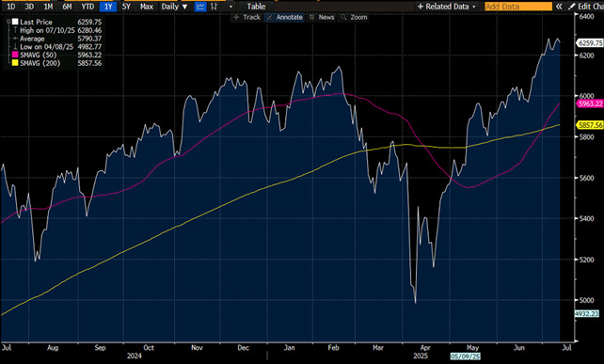Set range to 5Y

pos(126,7)
